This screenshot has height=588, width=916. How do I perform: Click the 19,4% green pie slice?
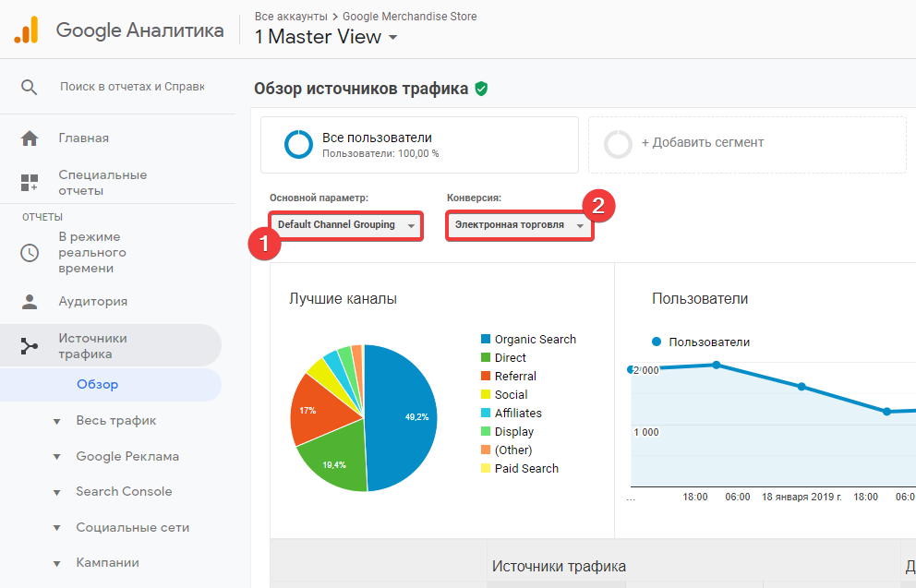334,459
